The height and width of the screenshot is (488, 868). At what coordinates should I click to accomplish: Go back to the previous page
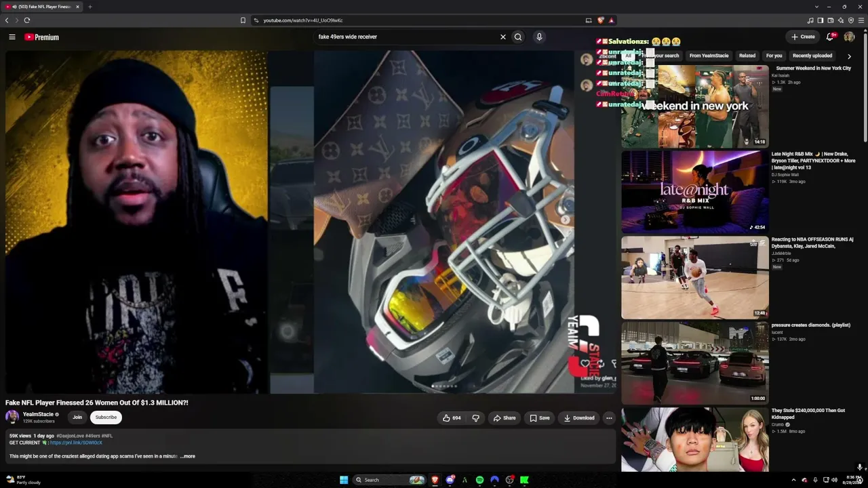(x=7, y=20)
